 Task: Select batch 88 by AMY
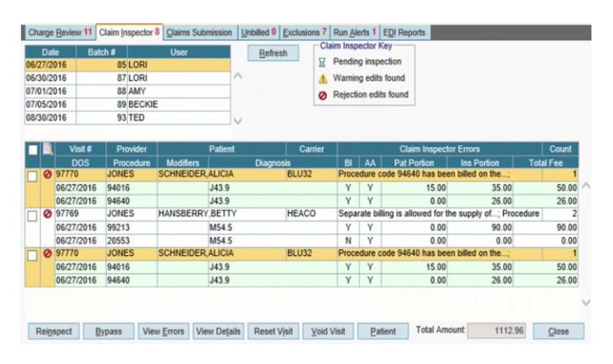128,91
